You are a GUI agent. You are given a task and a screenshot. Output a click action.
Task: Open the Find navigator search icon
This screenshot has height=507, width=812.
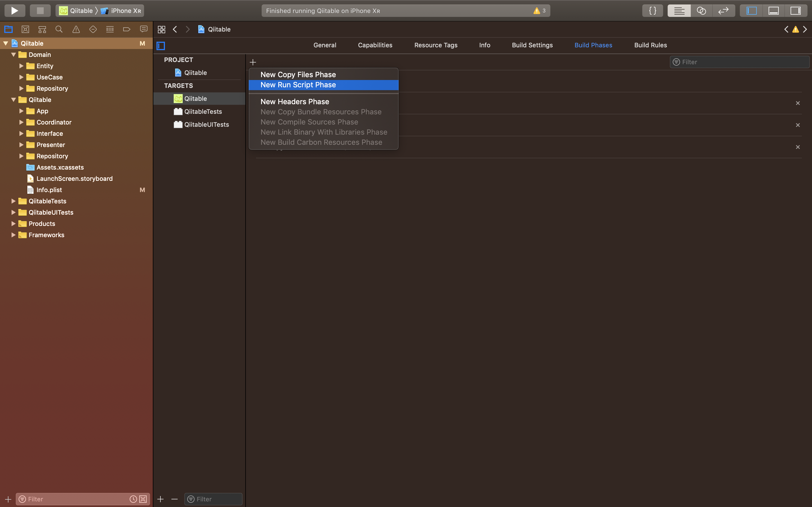point(59,30)
